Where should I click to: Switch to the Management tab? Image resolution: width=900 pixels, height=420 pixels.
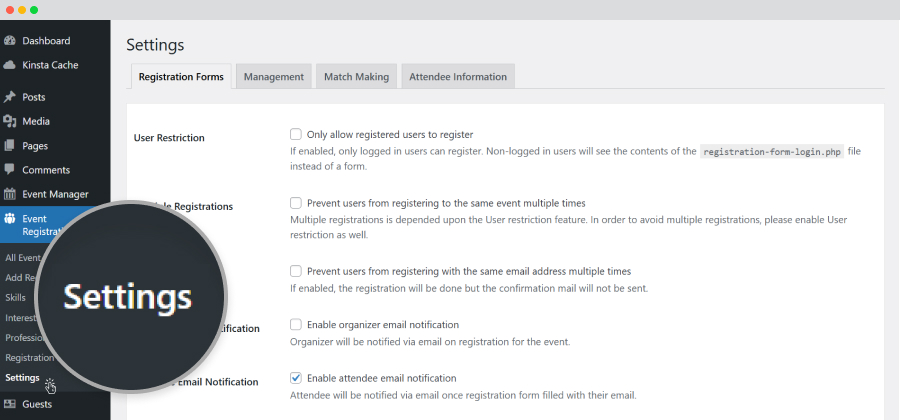(x=274, y=76)
